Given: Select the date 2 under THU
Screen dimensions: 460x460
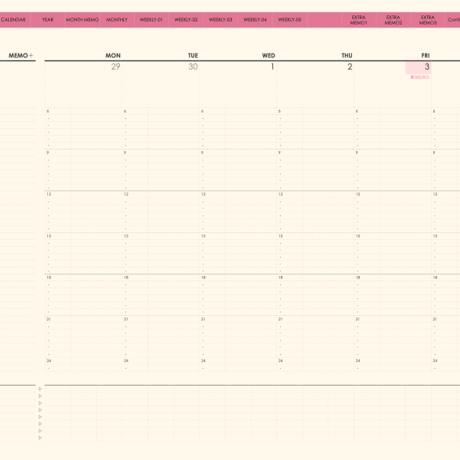Looking at the screenshot, I should tap(350, 67).
